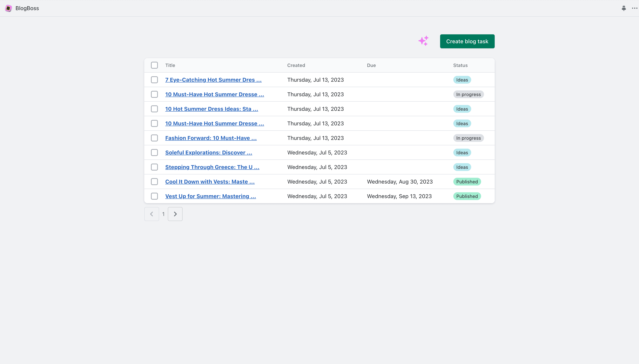Select checkbox for Soleful Explorations row
639x364 pixels.
[154, 153]
